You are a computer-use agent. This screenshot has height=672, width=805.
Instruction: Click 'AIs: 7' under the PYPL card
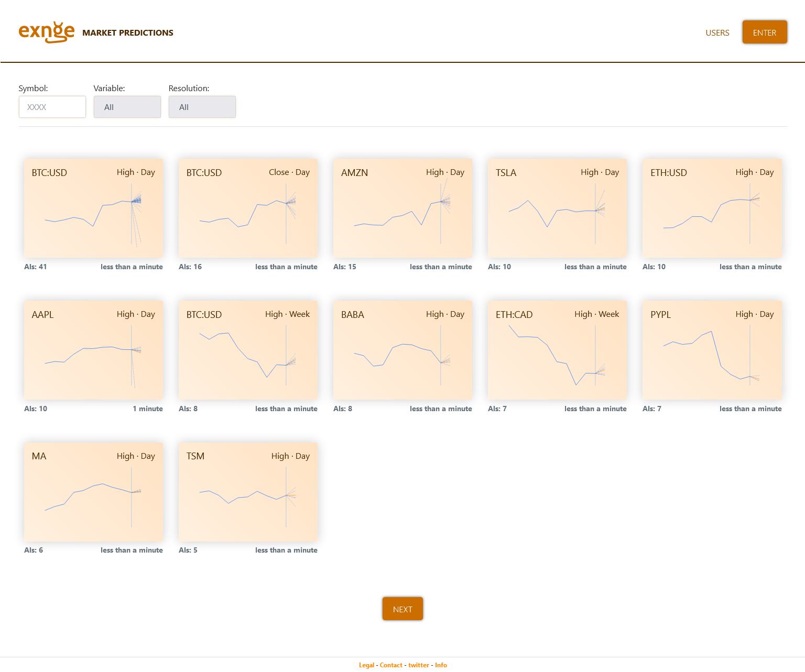click(x=652, y=409)
